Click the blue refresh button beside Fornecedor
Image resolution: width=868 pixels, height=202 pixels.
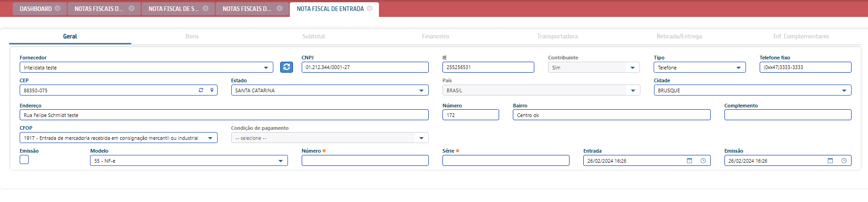click(x=286, y=67)
